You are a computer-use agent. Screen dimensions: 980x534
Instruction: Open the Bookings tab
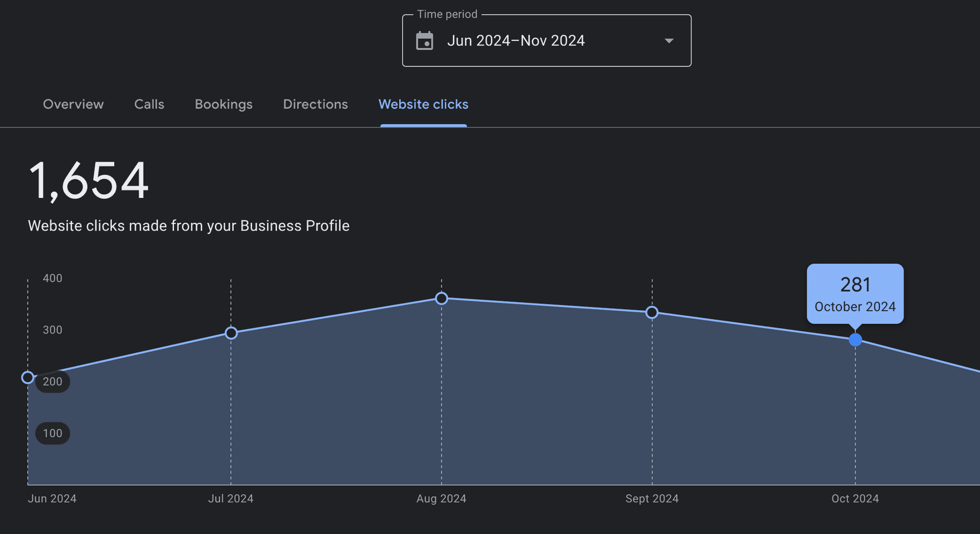pos(224,105)
